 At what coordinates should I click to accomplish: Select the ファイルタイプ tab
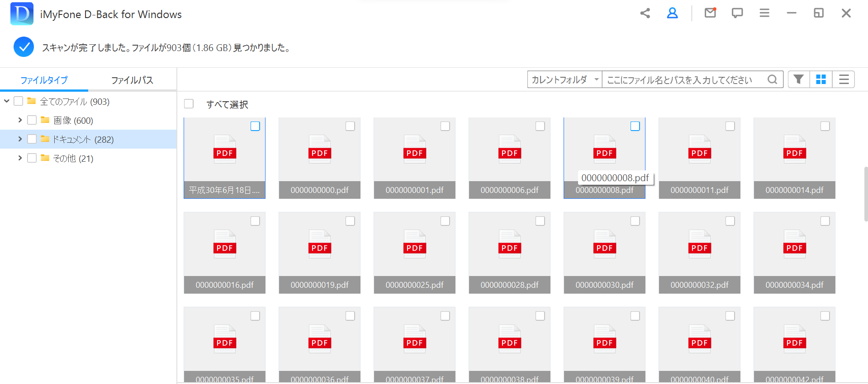(44, 80)
